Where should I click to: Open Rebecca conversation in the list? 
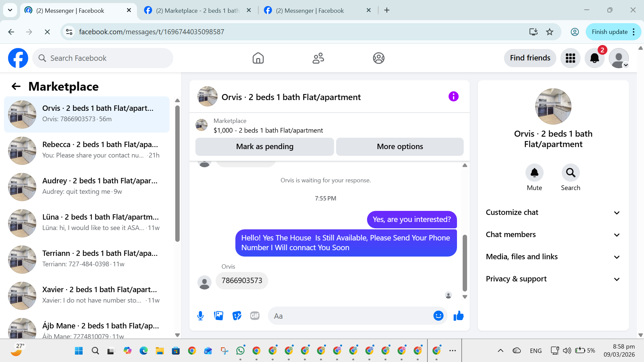point(87,150)
